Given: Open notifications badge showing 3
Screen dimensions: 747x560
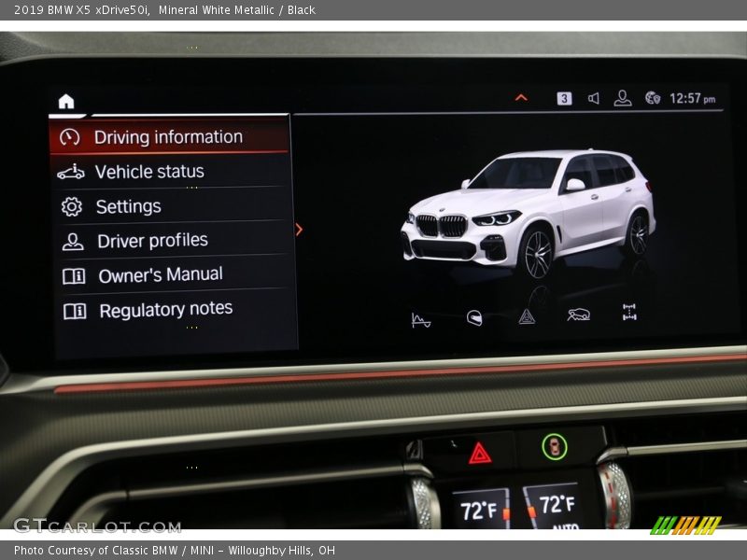Looking at the screenshot, I should pos(564,99).
